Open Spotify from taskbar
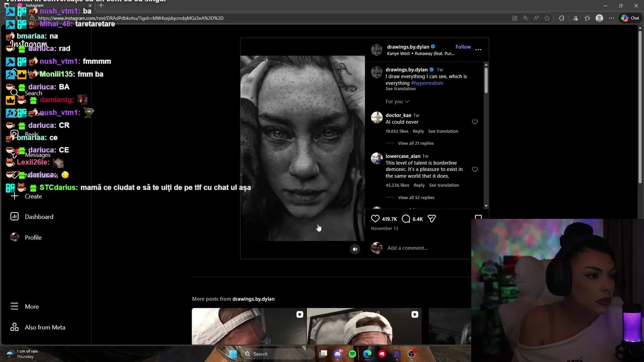This screenshot has height=362, width=644. 352,354
